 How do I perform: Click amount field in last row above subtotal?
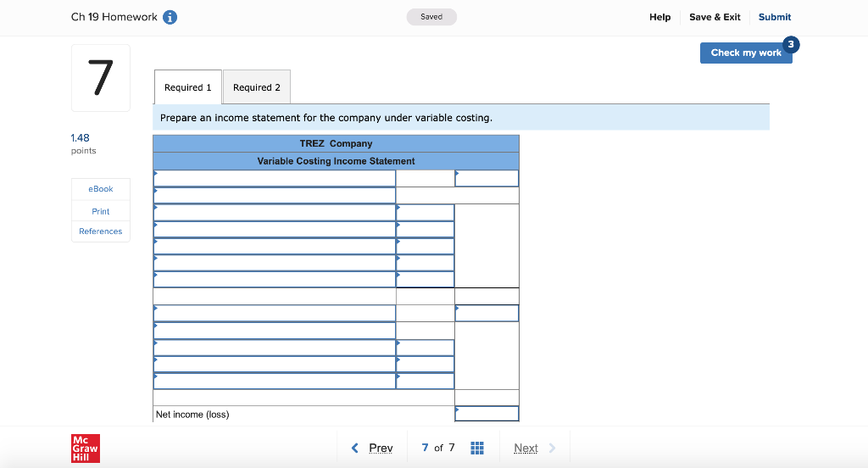(x=426, y=381)
